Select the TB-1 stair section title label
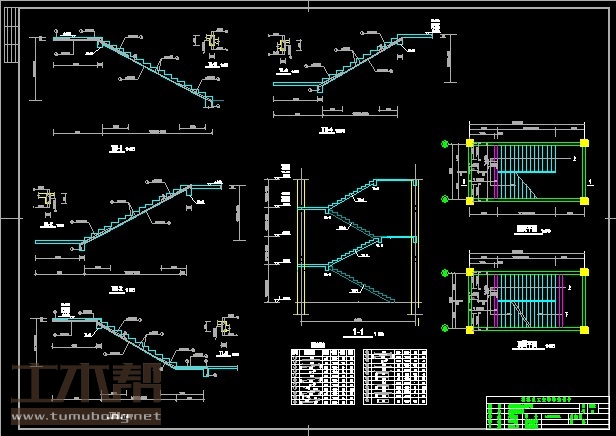616x436 pixels. point(116,149)
